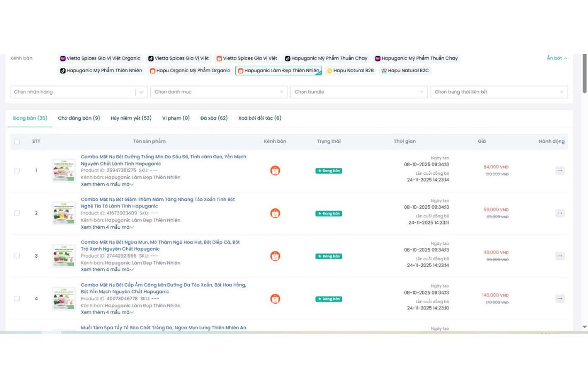Switch to Chờ đăng bán (9) tab
Screen dimensions: 588x388
(79, 118)
